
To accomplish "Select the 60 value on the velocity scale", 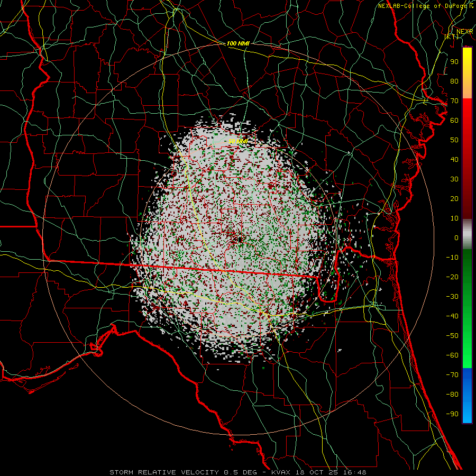I will pos(454,121).
